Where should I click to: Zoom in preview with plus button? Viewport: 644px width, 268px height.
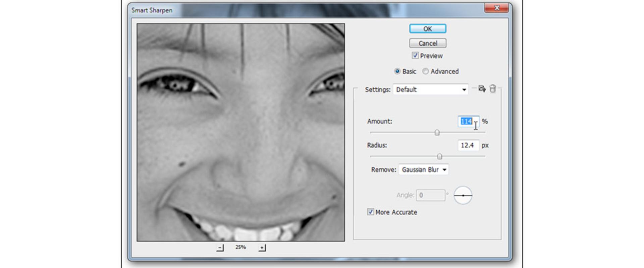tap(262, 248)
